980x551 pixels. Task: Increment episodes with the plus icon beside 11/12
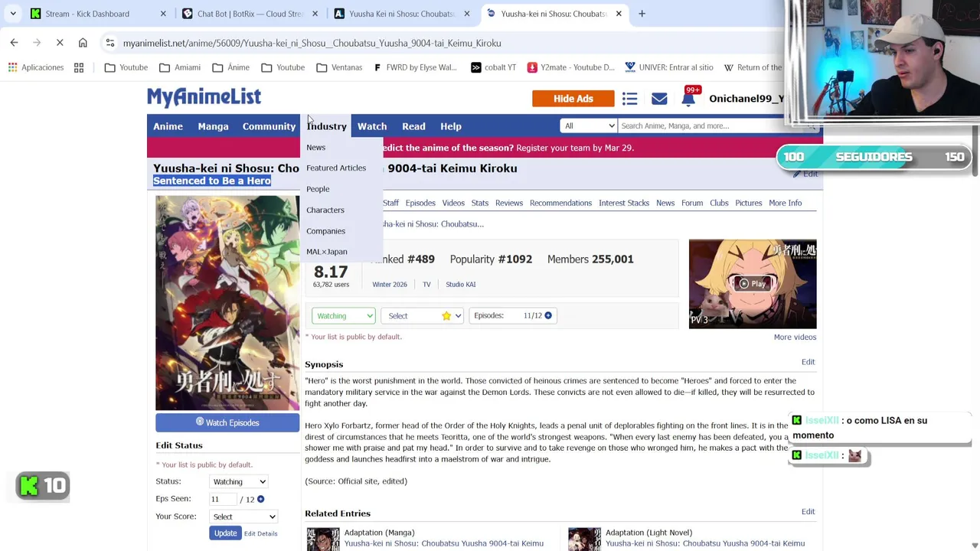[548, 315]
